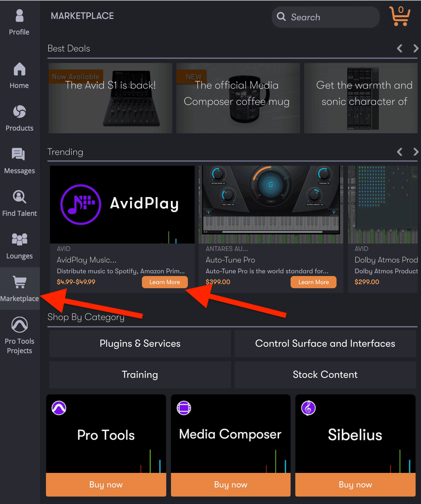Open the Sibelius product thumbnail
The height and width of the screenshot is (504, 421).
(x=355, y=435)
